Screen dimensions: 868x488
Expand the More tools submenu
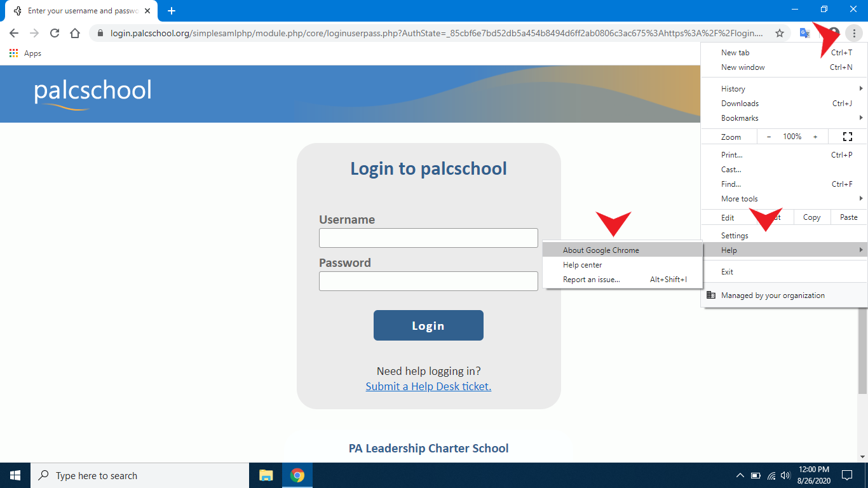784,199
